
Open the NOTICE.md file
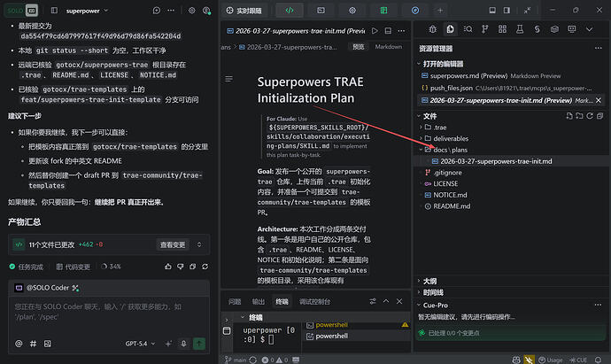(450, 195)
